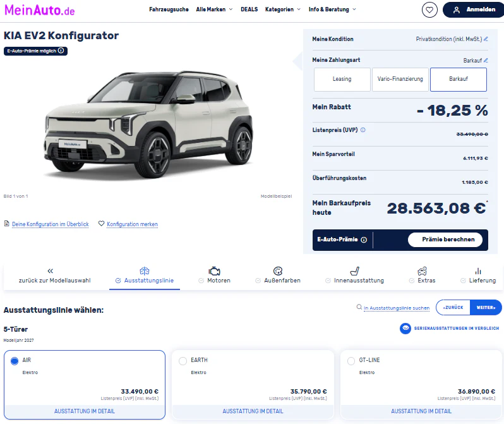The image size is (504, 424).
Task: Open the wishlist heart icon in header
Action: coord(429,9)
